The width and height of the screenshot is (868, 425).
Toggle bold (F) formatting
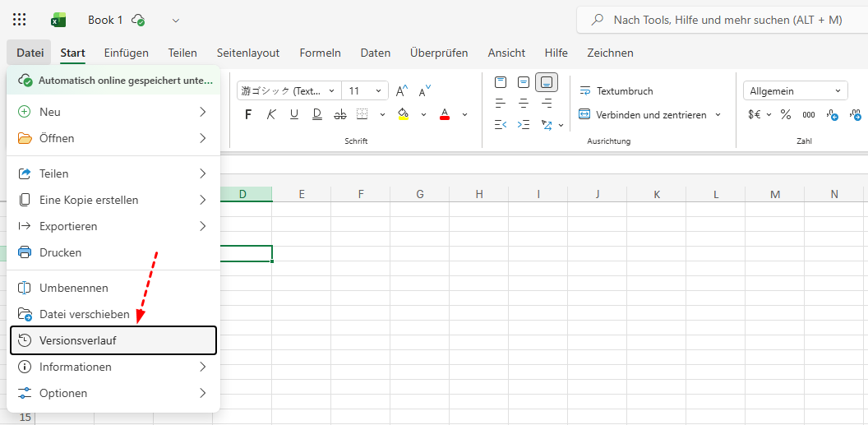pyautogui.click(x=248, y=115)
